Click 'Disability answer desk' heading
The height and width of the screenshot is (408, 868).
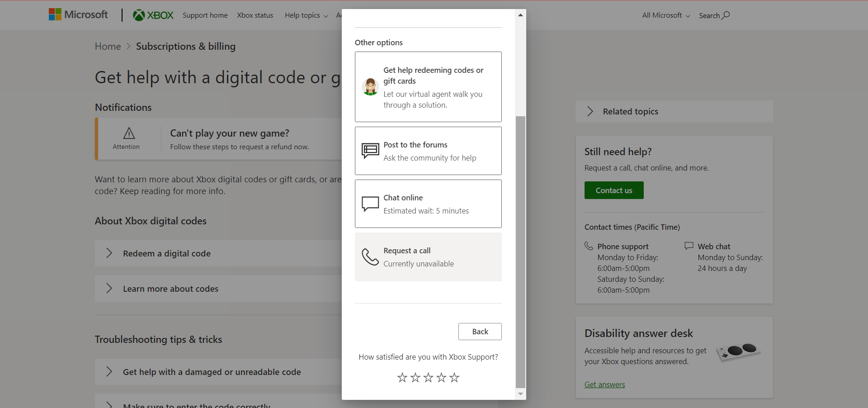tap(638, 333)
